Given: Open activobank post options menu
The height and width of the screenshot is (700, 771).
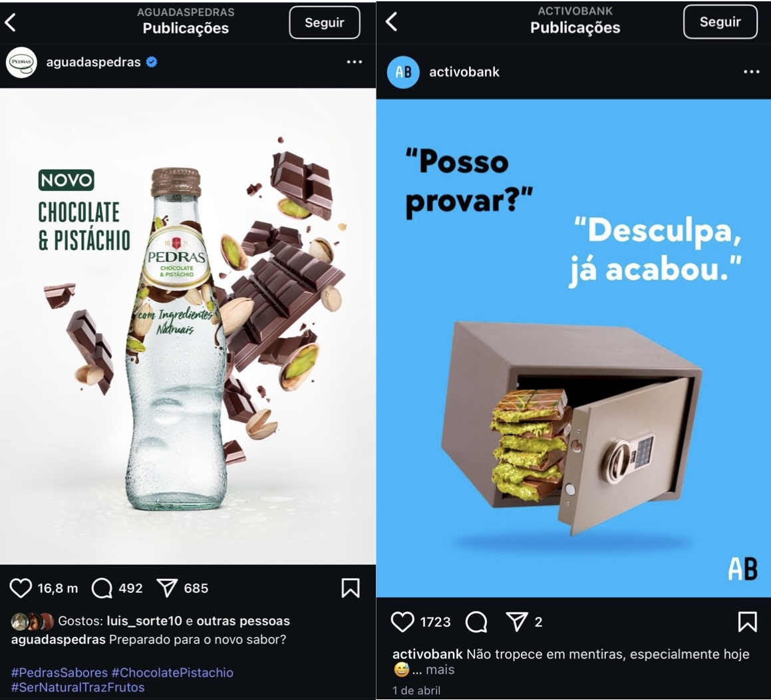Looking at the screenshot, I should pyautogui.click(x=751, y=72).
